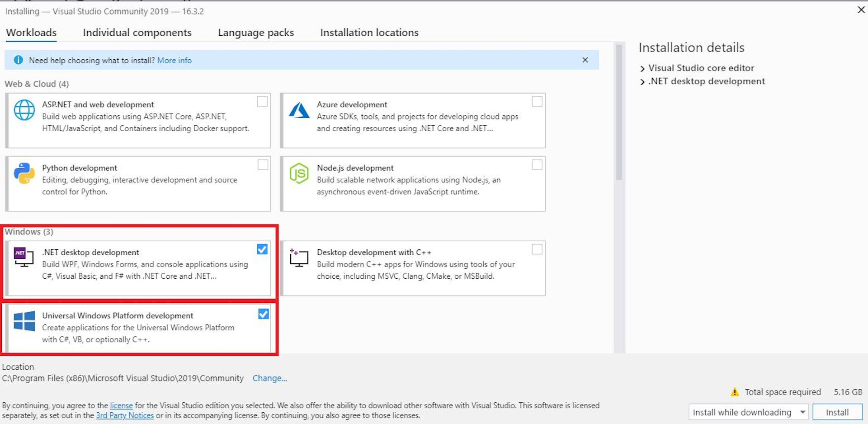
Task: Click the warning icon near total space required
Action: pyautogui.click(x=735, y=392)
